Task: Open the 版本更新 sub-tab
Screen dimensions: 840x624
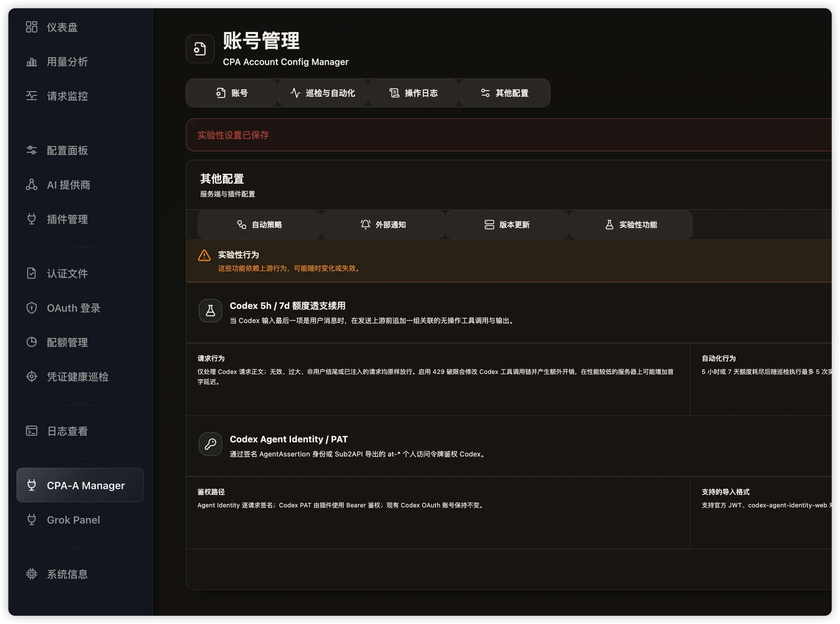Action: (507, 225)
